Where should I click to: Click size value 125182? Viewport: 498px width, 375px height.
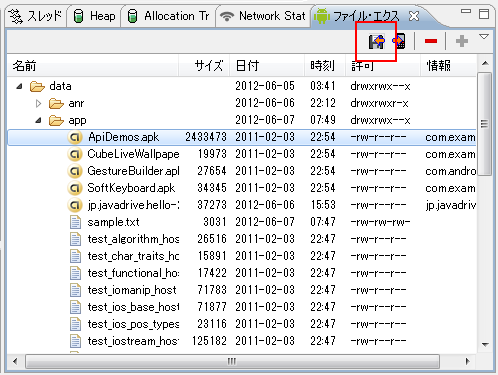209,341
